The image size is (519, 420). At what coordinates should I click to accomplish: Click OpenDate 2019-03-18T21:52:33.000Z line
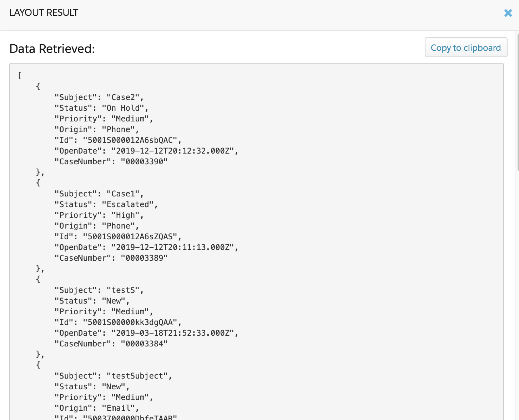(x=146, y=333)
